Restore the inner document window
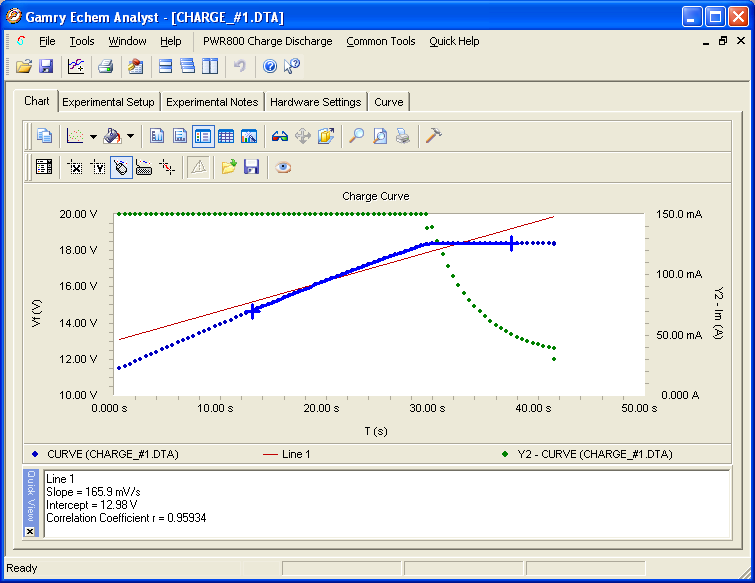This screenshot has height=583, width=755. pyautogui.click(x=723, y=41)
